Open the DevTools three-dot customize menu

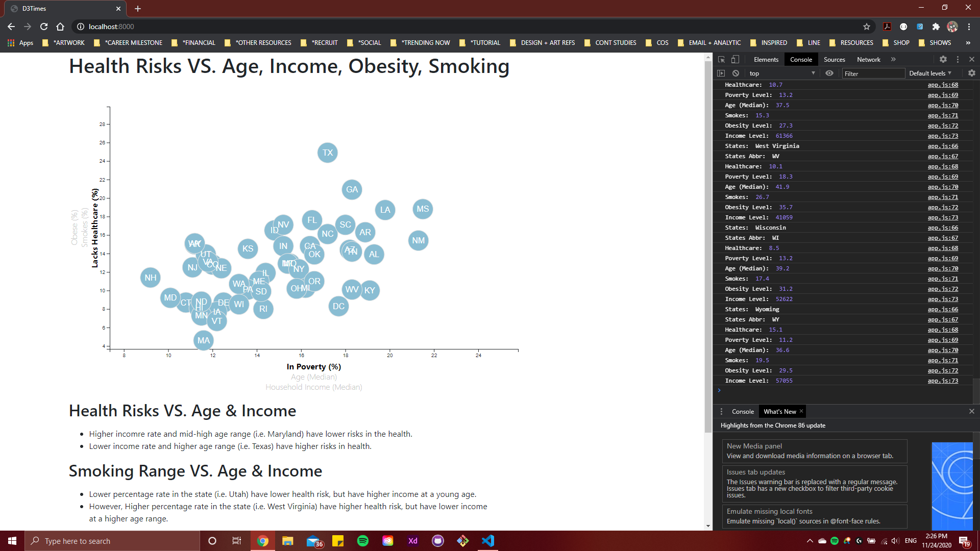tap(958, 59)
